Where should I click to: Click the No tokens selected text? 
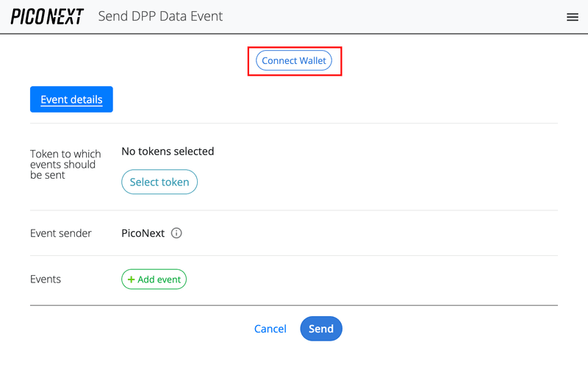click(168, 152)
